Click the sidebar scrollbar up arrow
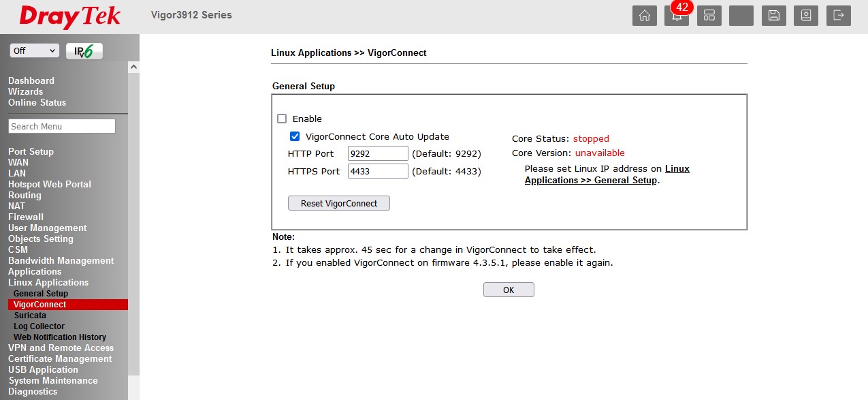This screenshot has height=400, width=868. (x=133, y=67)
